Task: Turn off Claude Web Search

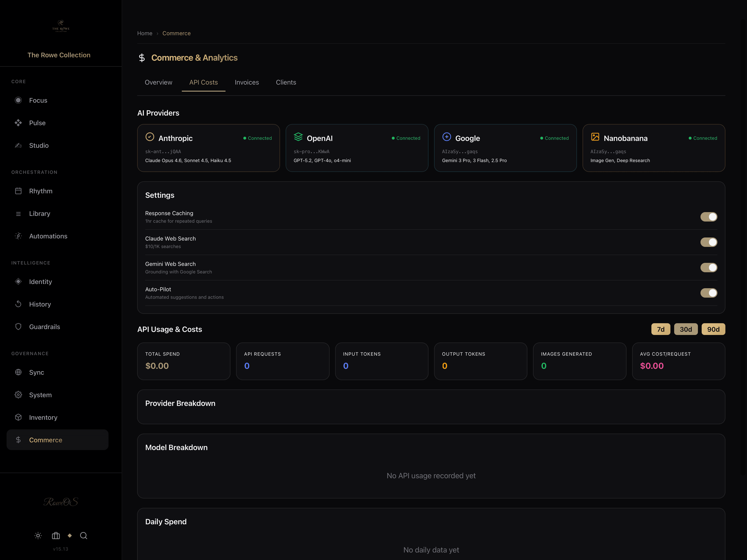Action: 709,242
